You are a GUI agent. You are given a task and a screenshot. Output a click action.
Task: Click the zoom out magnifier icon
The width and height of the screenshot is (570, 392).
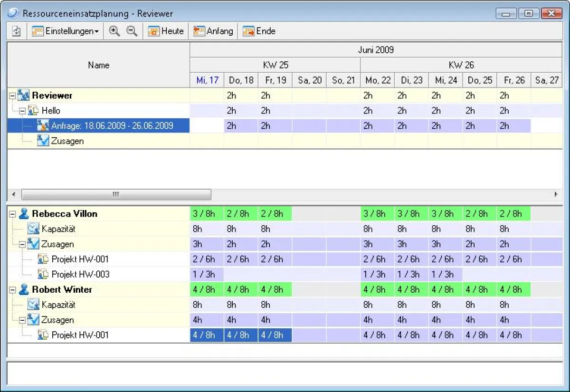coord(132,31)
